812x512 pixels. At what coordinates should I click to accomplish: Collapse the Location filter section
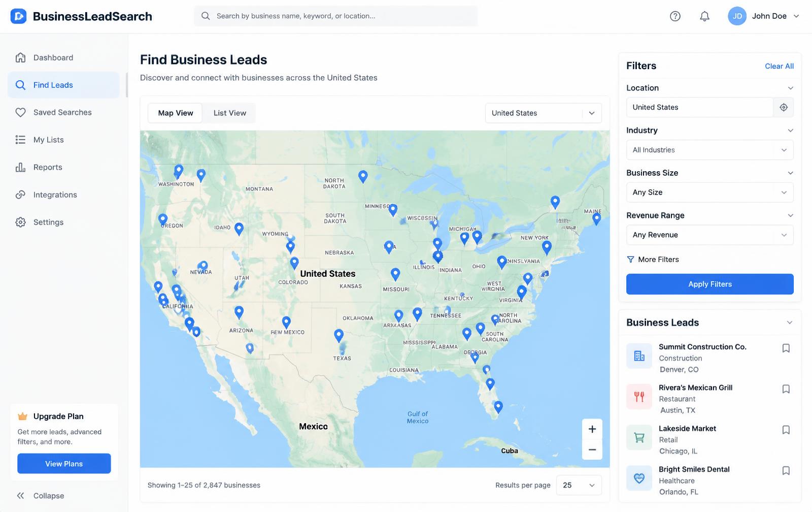[790, 88]
